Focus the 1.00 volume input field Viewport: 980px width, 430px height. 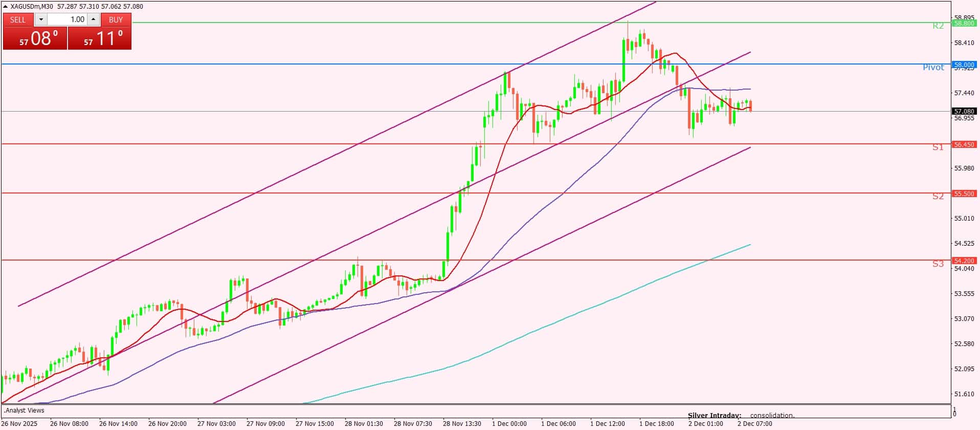pos(67,19)
